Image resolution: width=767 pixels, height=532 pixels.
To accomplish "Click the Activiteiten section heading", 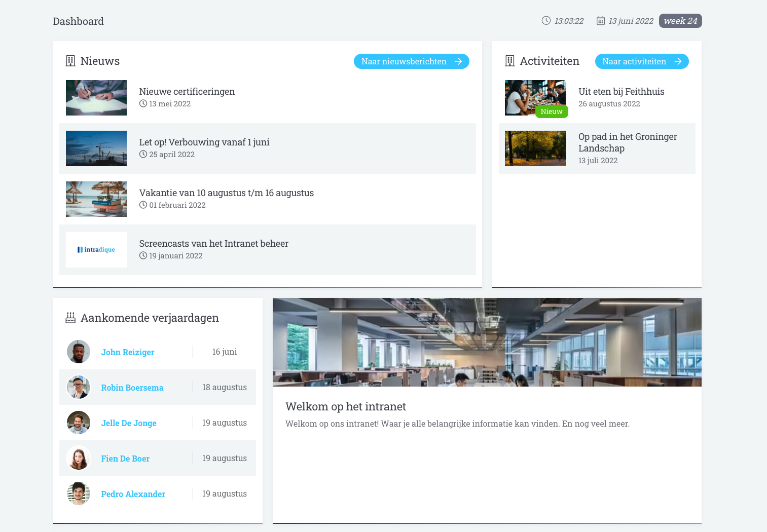I will (x=550, y=61).
